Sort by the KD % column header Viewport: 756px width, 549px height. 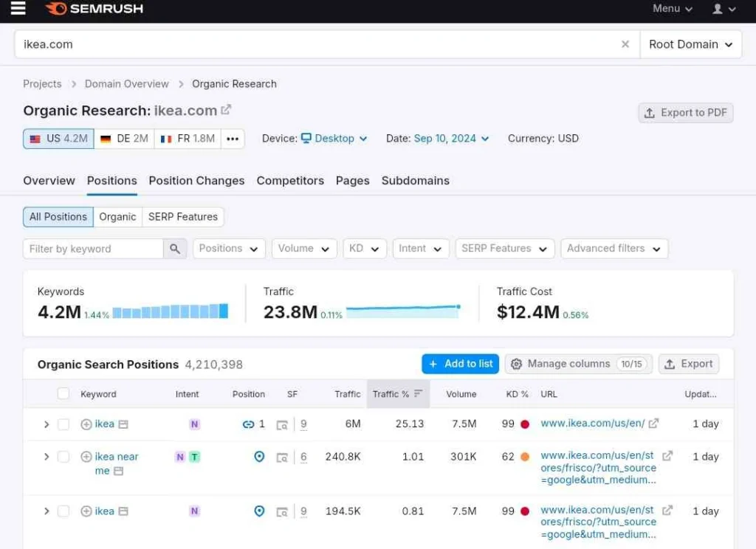click(517, 394)
